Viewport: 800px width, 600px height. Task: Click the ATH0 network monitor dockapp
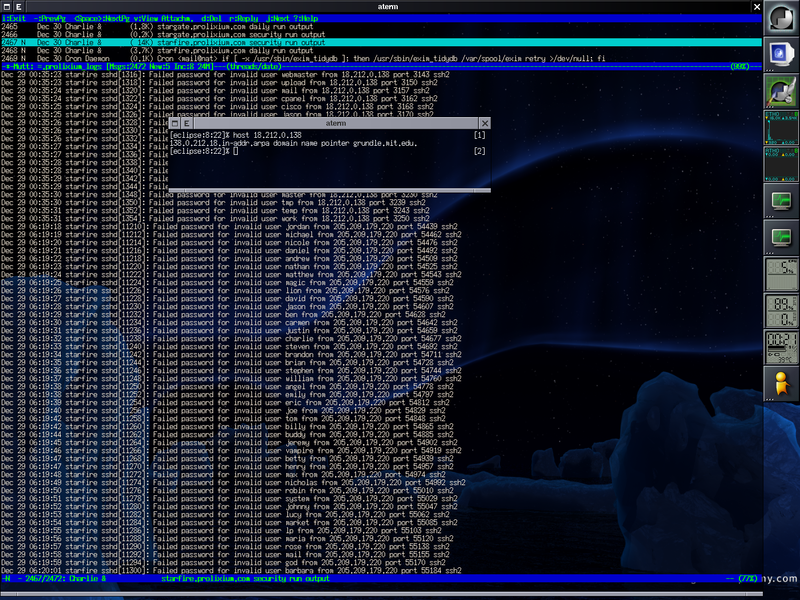(x=781, y=164)
